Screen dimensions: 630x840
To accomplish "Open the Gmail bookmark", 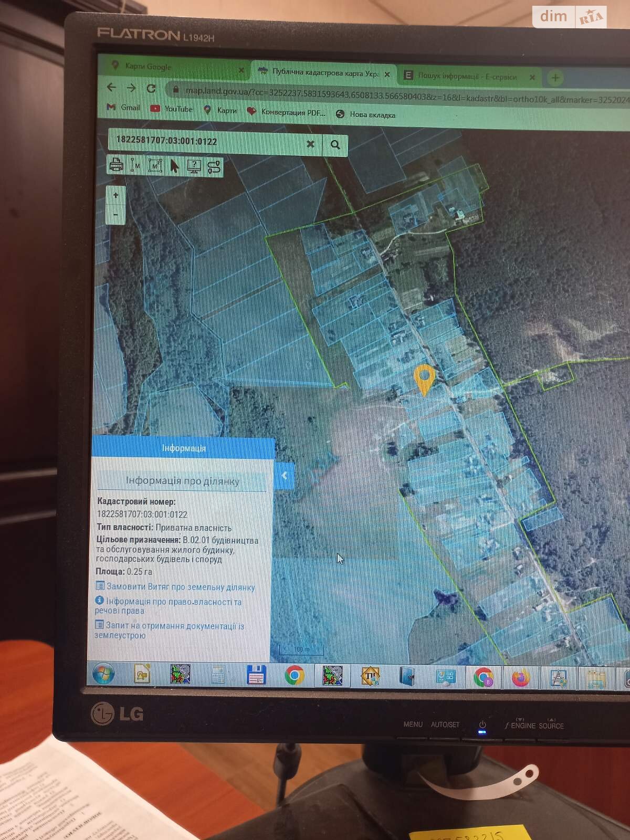I will 124,108.
